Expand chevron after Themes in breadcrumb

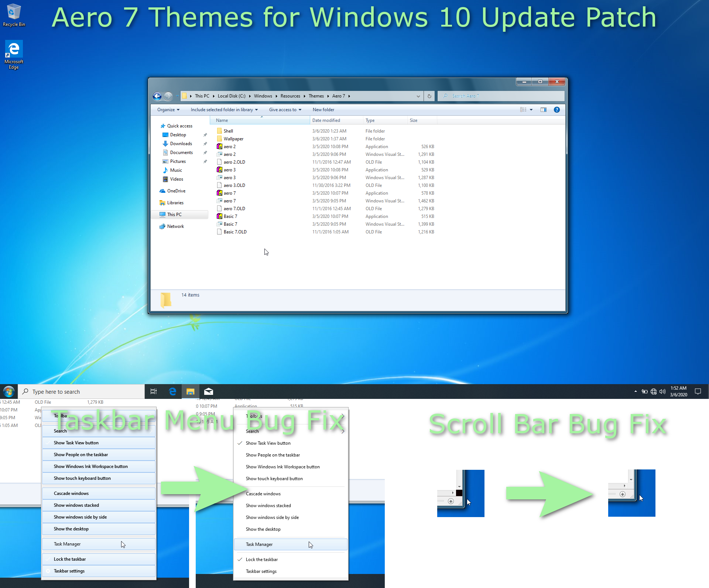(x=328, y=96)
